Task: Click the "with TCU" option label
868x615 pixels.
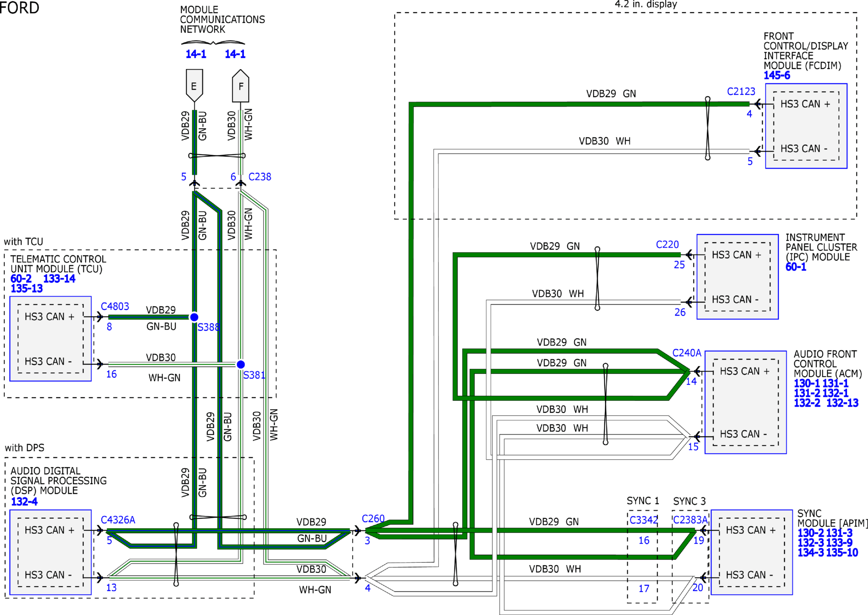Action: click(x=23, y=242)
